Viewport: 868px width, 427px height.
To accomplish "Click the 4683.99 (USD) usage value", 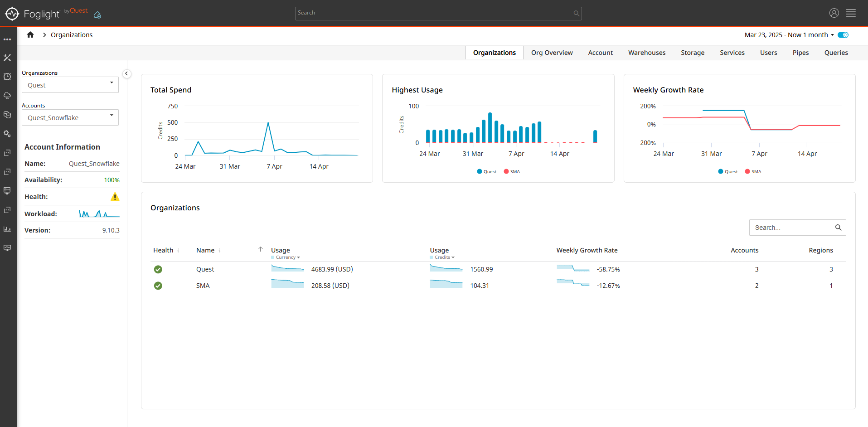I will (x=332, y=269).
